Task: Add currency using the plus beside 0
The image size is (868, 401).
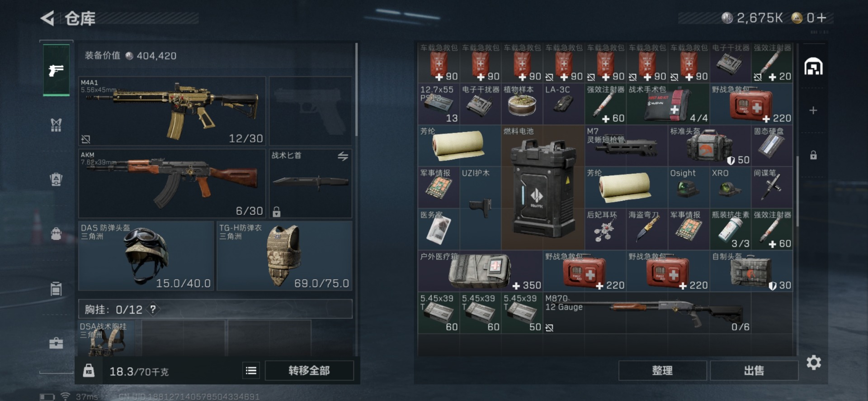Action: 822,18
